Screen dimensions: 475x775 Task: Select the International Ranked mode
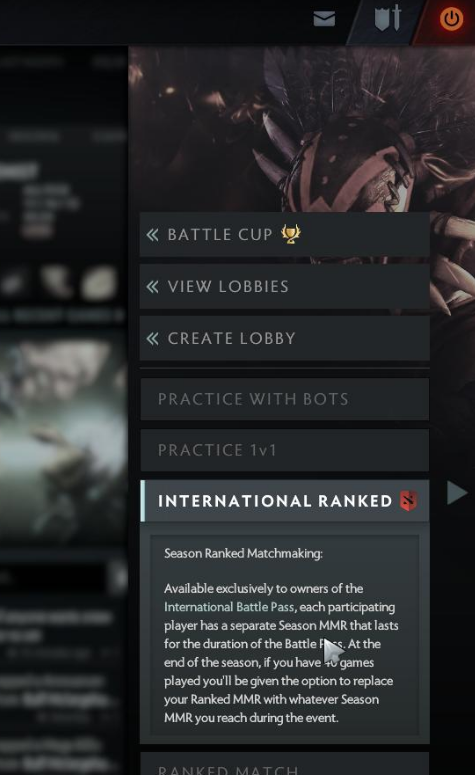point(285,501)
